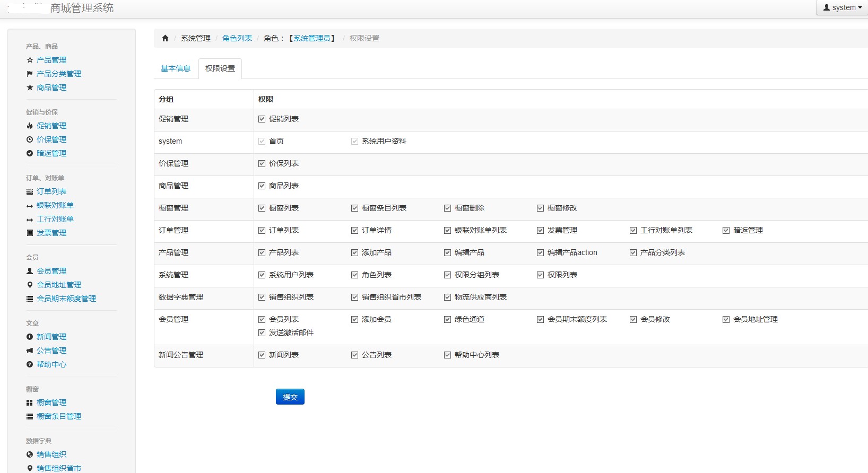Toggle 帮助中心列表 checkbox
This screenshot has height=473, width=868.
[447, 355]
